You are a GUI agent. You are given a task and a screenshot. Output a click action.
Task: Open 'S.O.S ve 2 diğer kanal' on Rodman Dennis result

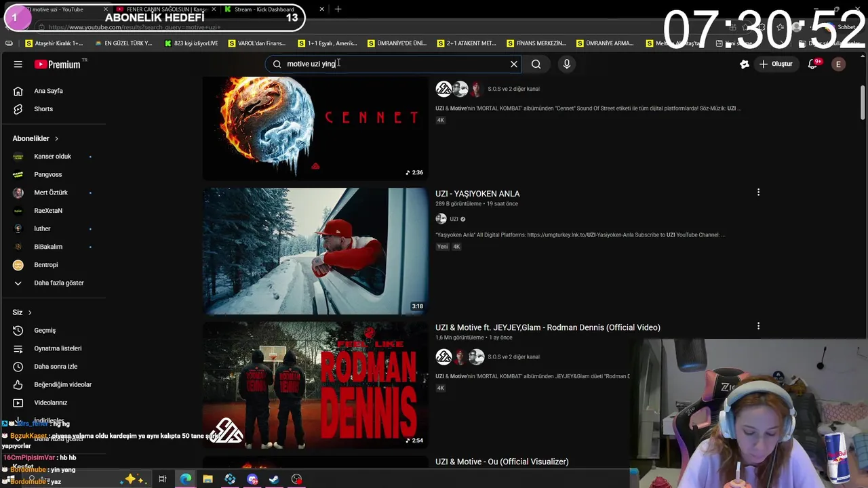click(x=513, y=357)
